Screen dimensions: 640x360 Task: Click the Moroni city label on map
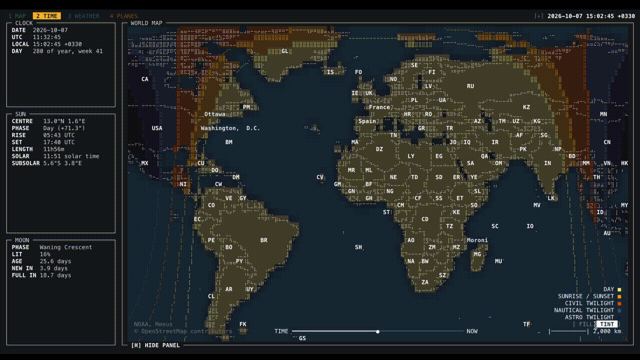(477, 240)
